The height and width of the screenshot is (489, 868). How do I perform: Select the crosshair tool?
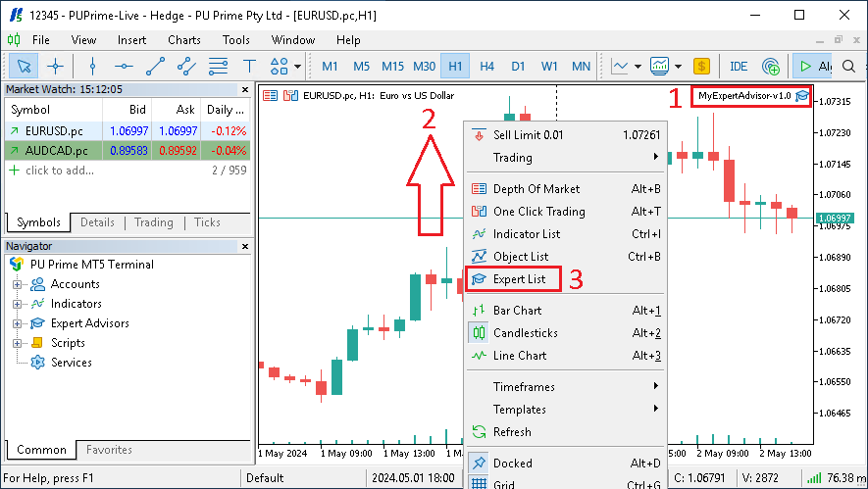point(55,67)
